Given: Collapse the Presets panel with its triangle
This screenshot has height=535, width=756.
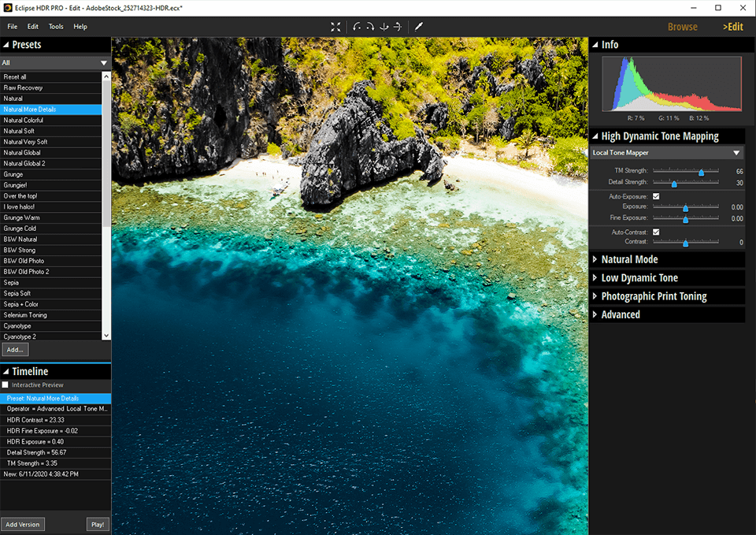Looking at the screenshot, I should pyautogui.click(x=6, y=46).
